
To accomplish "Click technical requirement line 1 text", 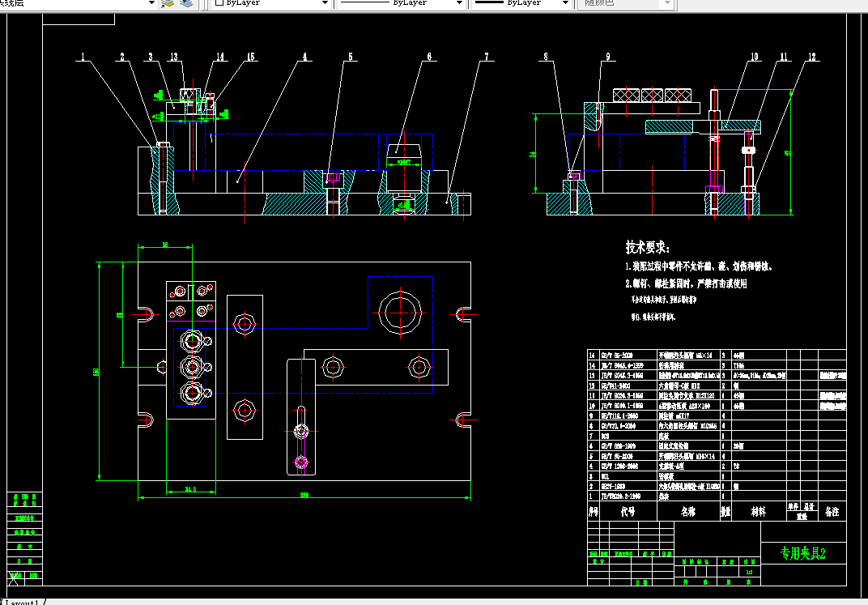I will coord(699,266).
